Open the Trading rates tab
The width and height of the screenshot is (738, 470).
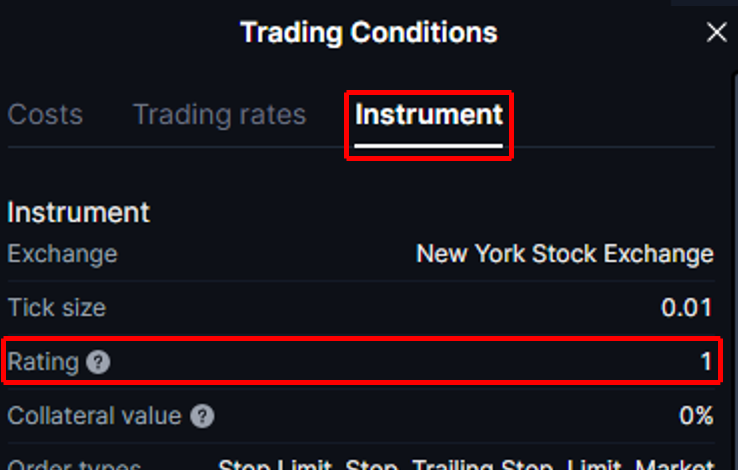coord(219,115)
